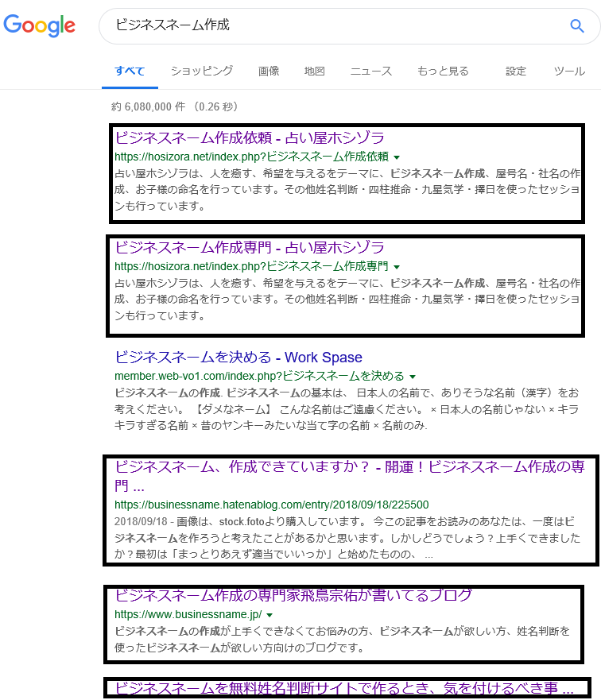Image resolution: width=601 pixels, height=700 pixels.
Task: Click the businessname.hatenablog.com URL text
Action: (x=271, y=505)
